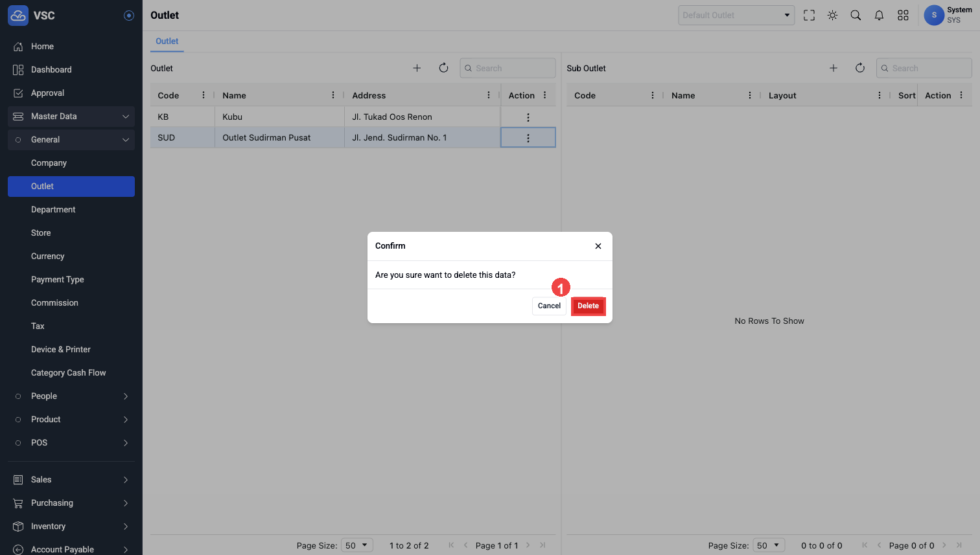
Task: Click the VSC cloud logo icon
Action: [x=18, y=16]
